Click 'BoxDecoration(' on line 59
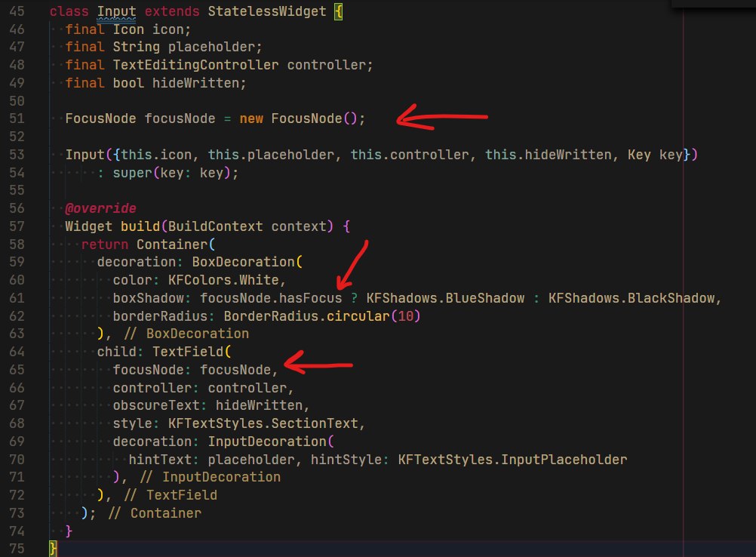 247,262
